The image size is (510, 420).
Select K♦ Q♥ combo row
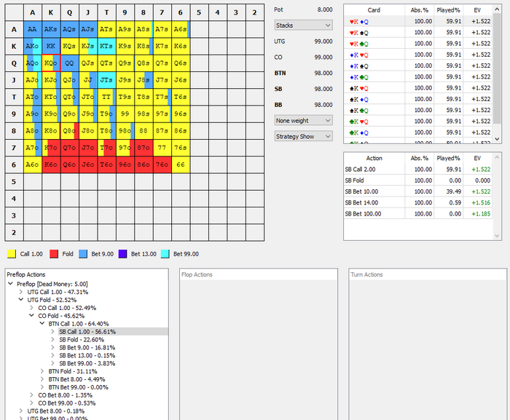pyautogui.click(x=418, y=55)
